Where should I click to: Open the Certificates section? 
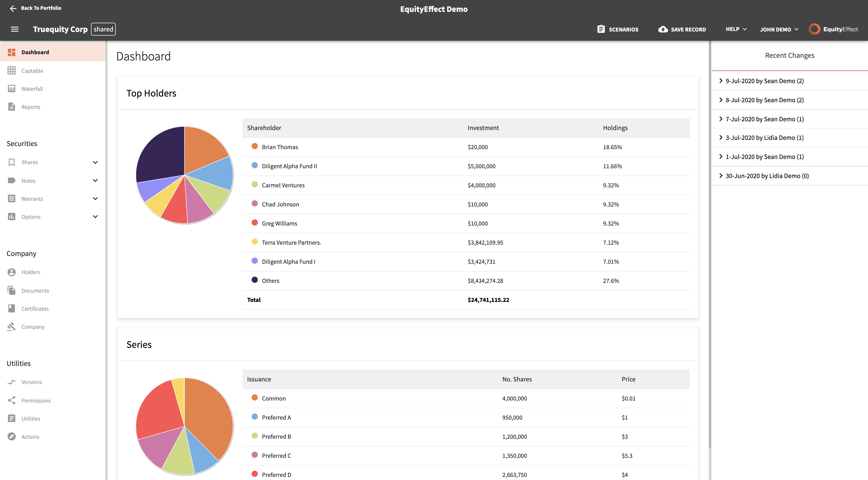click(x=35, y=308)
